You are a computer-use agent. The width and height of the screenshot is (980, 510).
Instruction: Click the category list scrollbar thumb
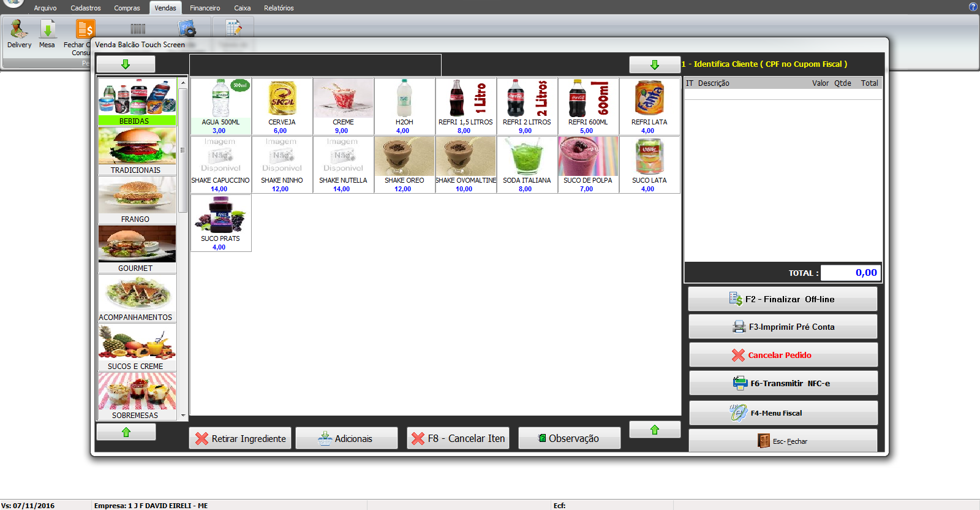coord(183,150)
